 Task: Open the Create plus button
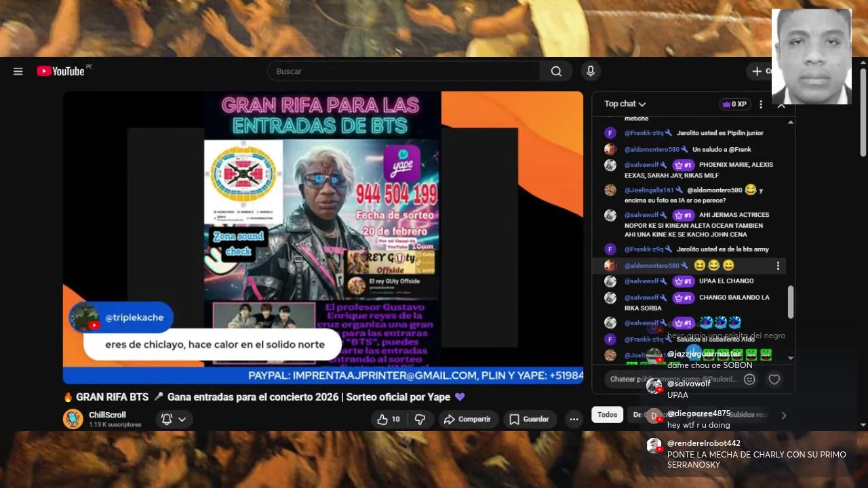[x=759, y=71]
